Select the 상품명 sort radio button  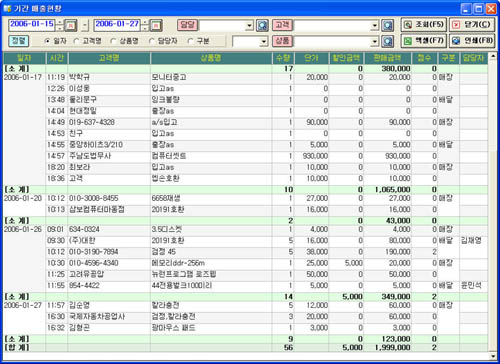click(113, 41)
